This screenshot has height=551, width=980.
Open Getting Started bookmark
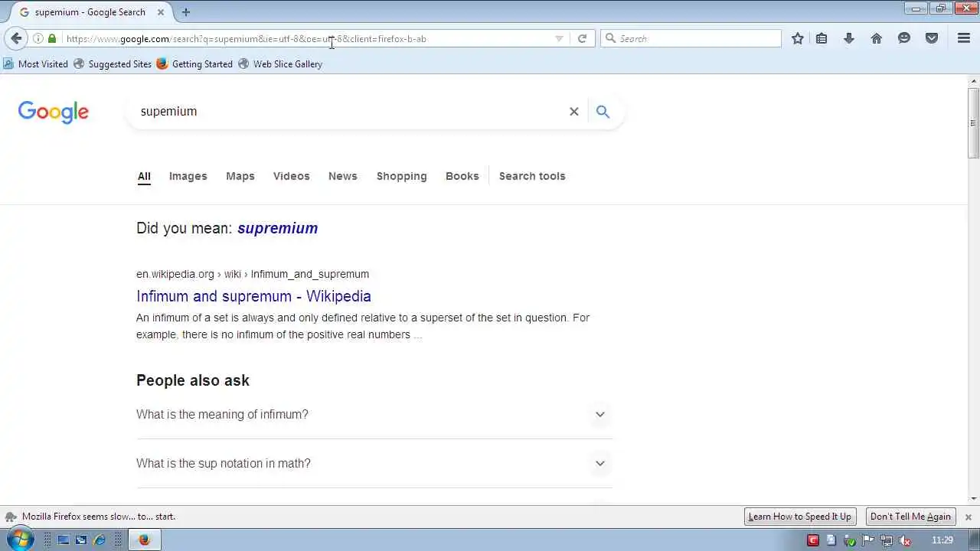coord(194,64)
